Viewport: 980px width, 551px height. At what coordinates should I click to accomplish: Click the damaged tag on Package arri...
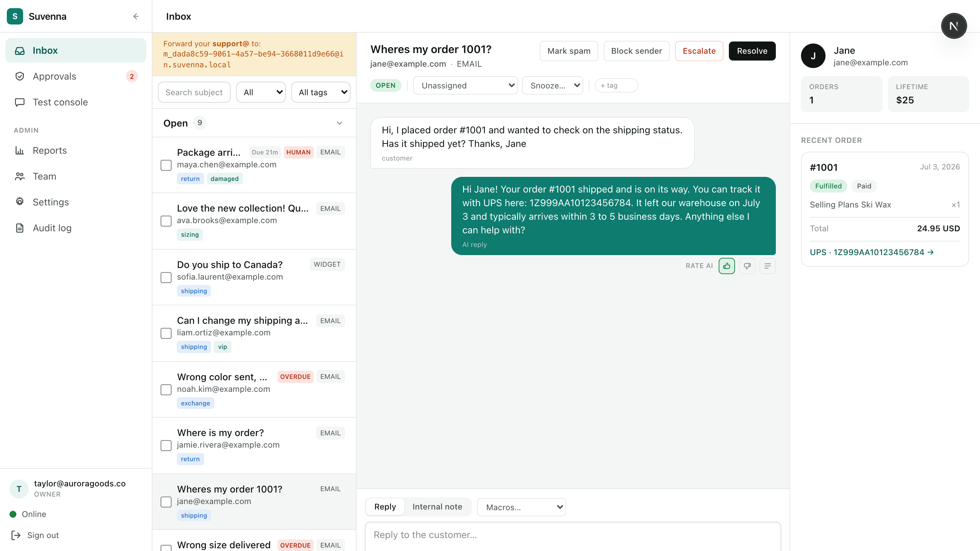(225, 179)
